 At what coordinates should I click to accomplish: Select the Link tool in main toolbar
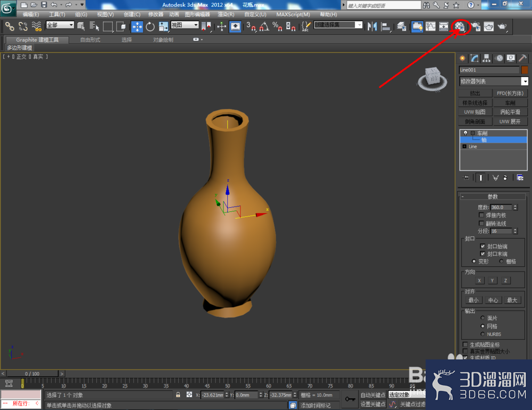pos(10,26)
